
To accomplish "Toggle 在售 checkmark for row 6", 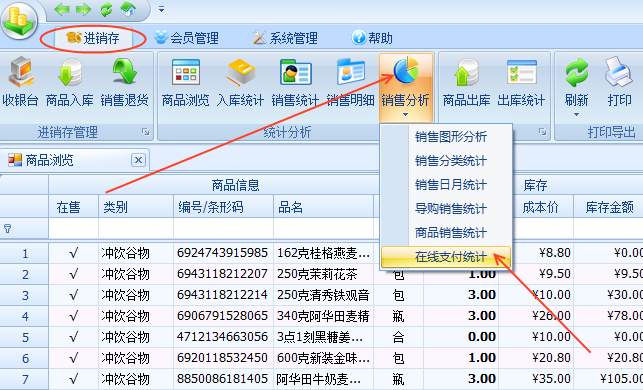I will [73, 358].
